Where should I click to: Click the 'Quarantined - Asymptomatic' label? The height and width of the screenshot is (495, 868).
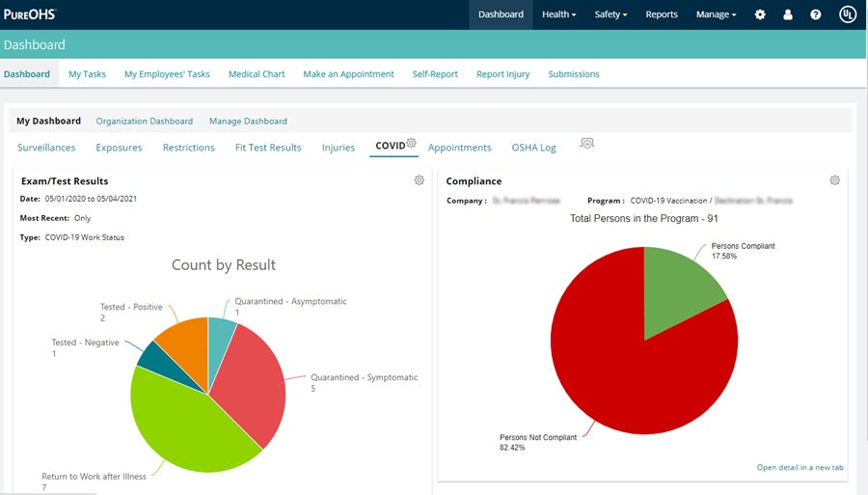pyautogui.click(x=290, y=301)
